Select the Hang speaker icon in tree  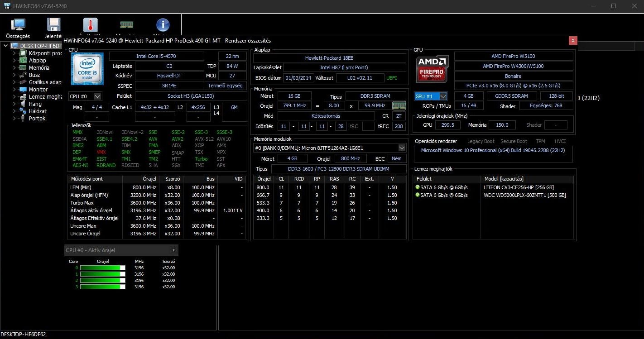tap(24, 104)
